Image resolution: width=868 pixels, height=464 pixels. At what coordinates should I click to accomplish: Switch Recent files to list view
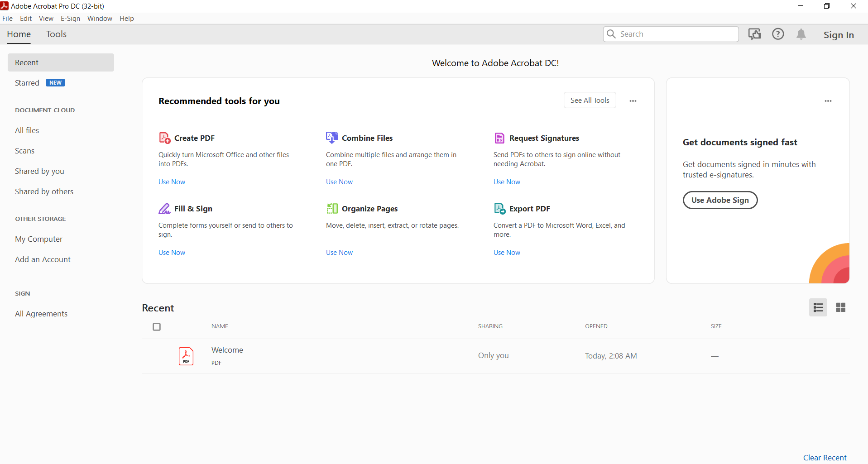pyautogui.click(x=818, y=308)
